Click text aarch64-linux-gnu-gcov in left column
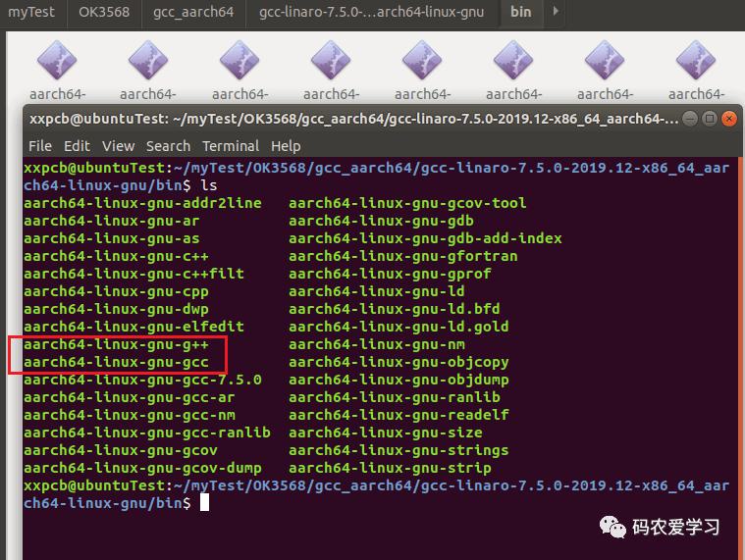 tap(121, 450)
